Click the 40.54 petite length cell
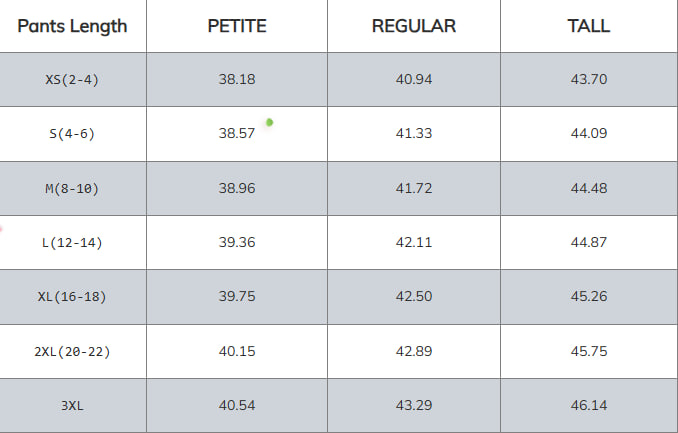Screen dimensions: 678x433 coord(236,405)
